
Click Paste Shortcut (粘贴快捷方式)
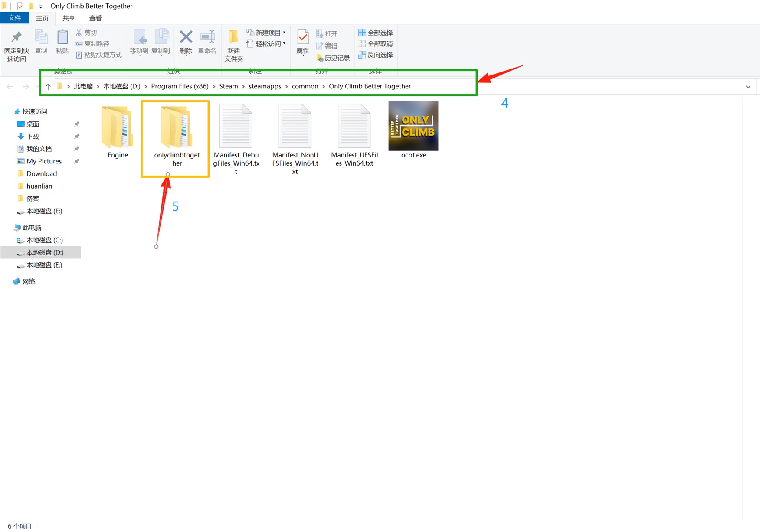[98, 55]
